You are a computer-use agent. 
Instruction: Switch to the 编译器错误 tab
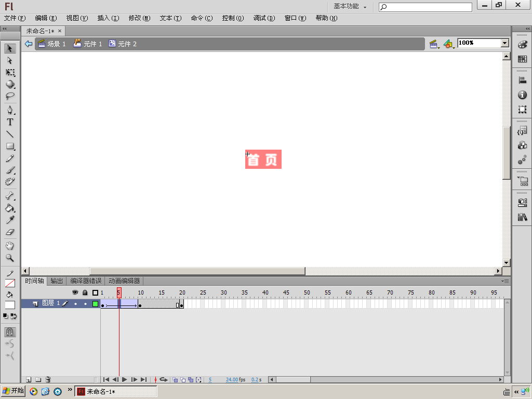tap(86, 281)
